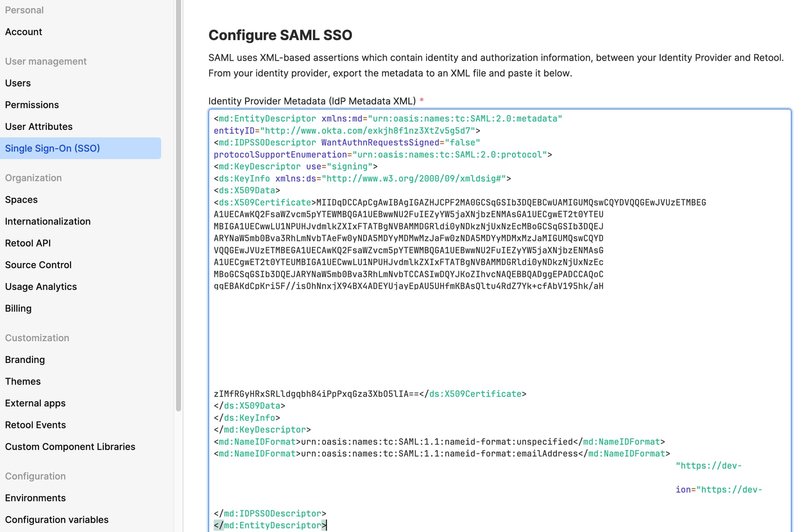Image resolution: width=800 pixels, height=532 pixels.
Task: Go to Environments configuration
Action: click(x=35, y=498)
